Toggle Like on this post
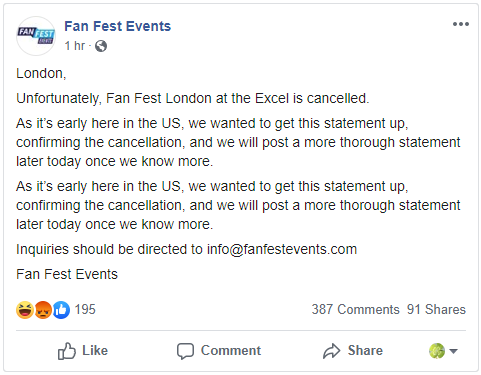Screen dimensions: 481x375 [x=83, y=351]
